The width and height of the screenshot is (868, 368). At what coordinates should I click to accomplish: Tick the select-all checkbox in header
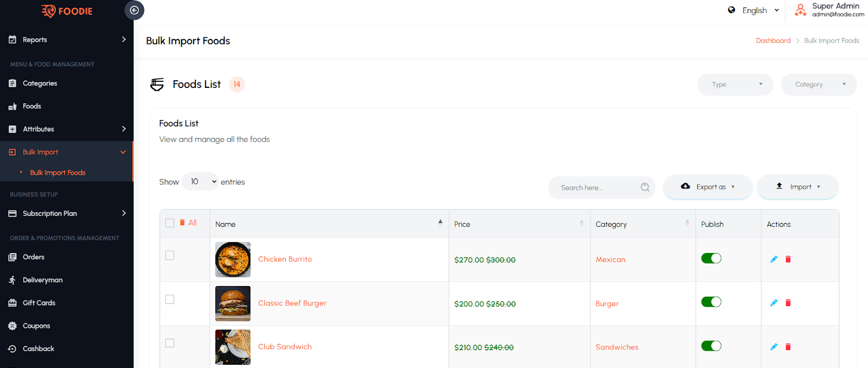coord(170,223)
